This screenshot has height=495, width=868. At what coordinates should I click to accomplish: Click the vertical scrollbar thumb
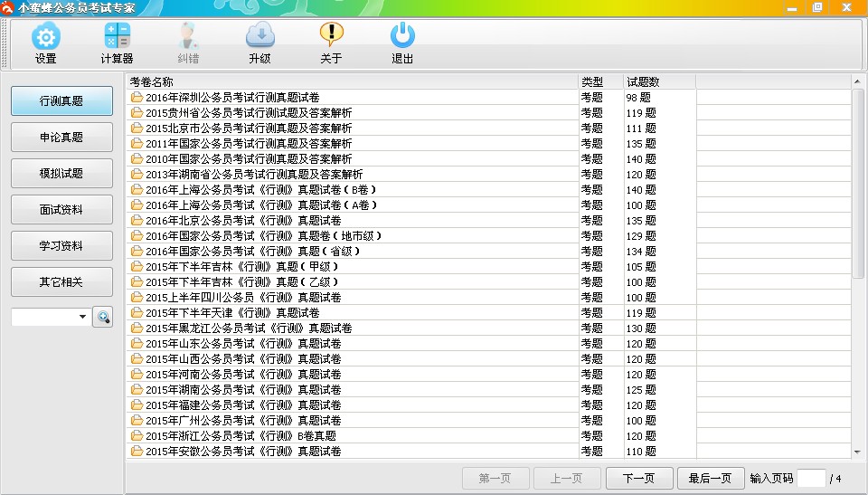click(857, 184)
